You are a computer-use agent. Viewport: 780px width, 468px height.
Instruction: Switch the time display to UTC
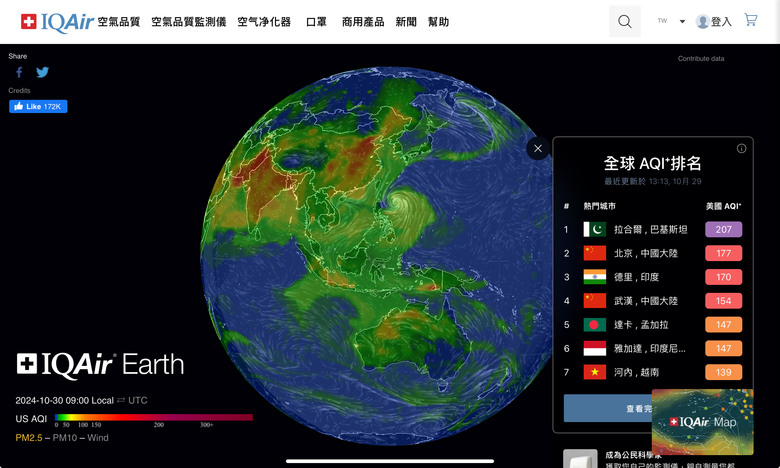(138, 400)
